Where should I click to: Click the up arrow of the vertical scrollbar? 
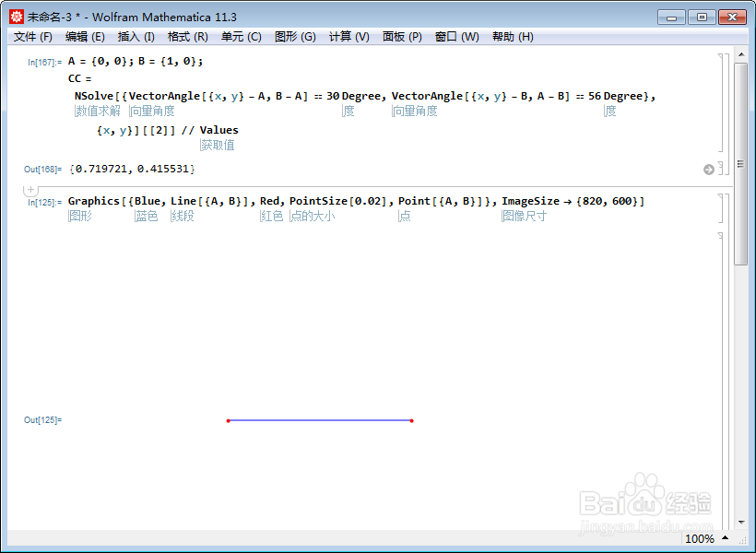[742, 53]
